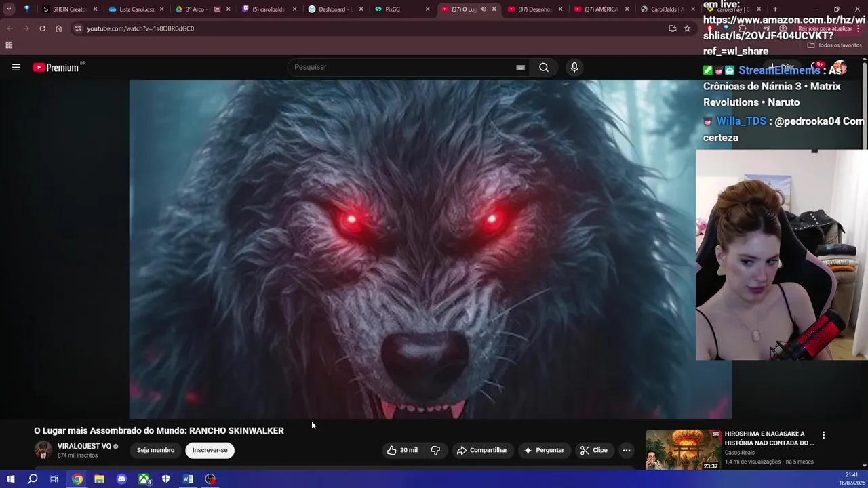Click StreamElements name in chat overlay

(x=779, y=70)
